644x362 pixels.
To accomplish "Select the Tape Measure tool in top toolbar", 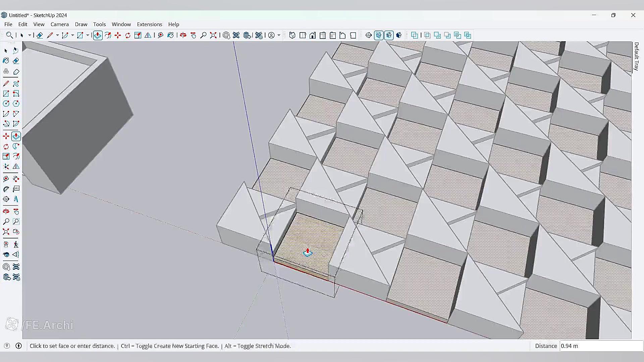I will 160,35.
